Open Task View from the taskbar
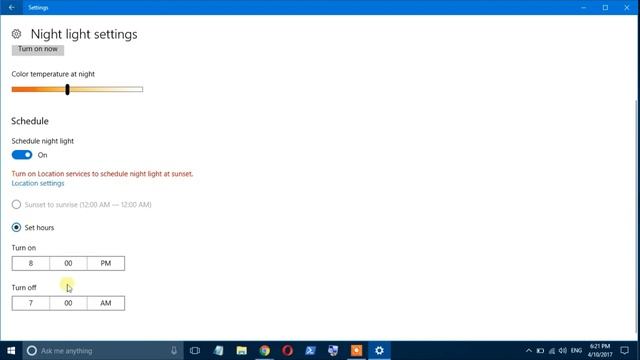This screenshot has width=640, height=360. (195, 351)
